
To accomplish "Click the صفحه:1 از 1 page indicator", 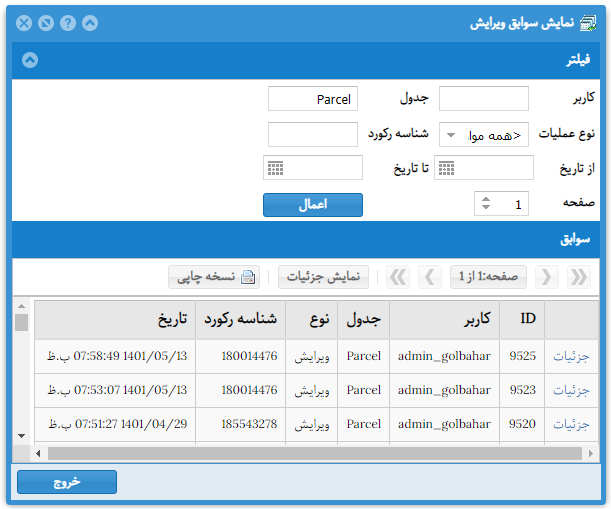I will [488, 277].
